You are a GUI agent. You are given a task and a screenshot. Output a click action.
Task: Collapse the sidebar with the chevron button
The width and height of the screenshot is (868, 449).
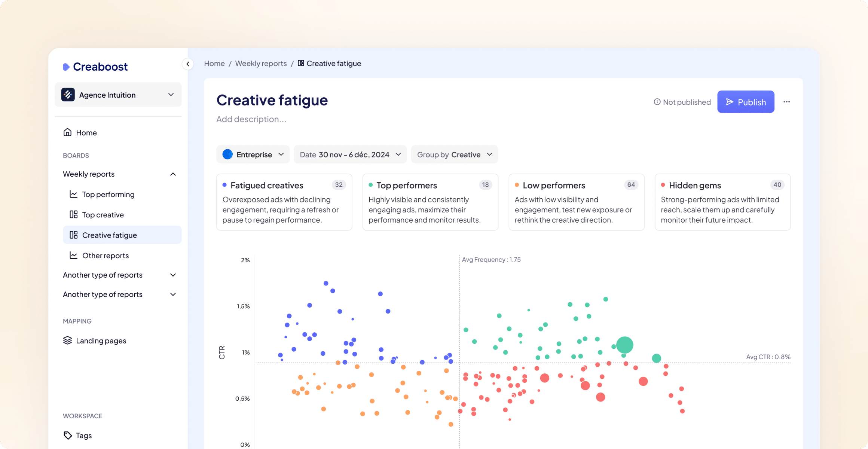coord(188,64)
